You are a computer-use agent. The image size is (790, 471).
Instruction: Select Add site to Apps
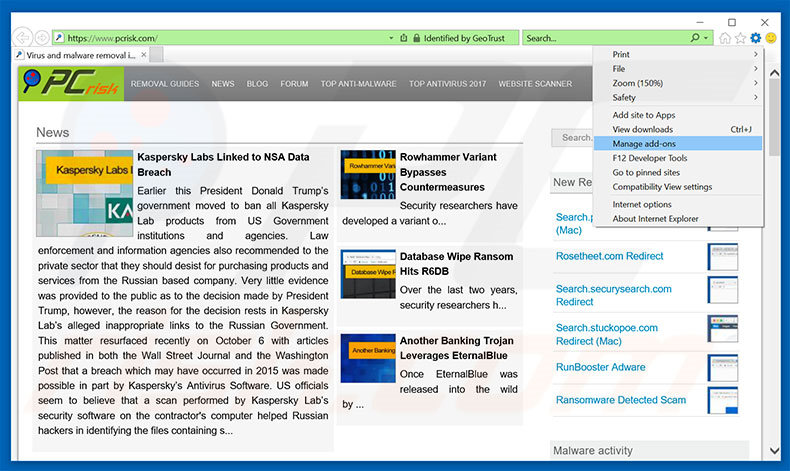(678, 115)
